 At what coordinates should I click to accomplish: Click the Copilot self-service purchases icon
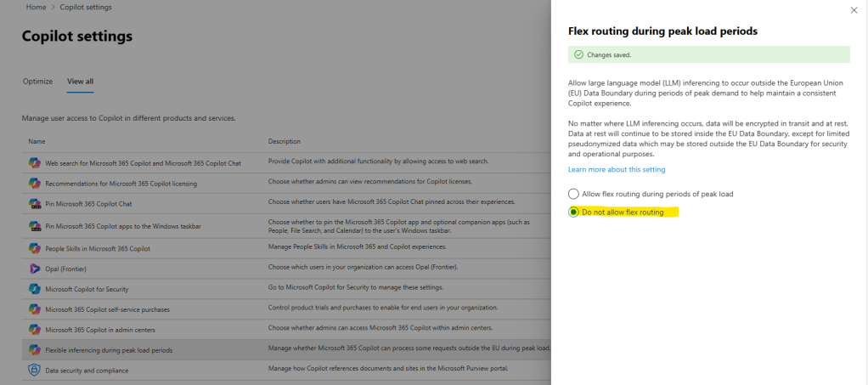coord(35,309)
